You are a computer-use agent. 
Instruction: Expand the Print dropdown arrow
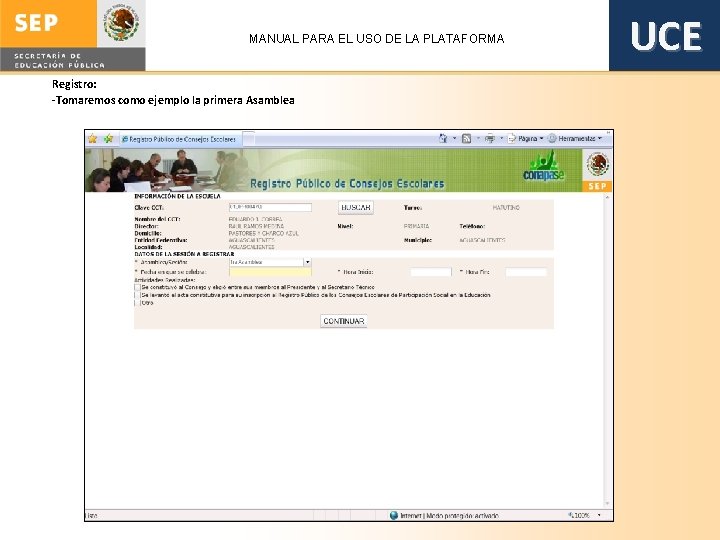501,138
